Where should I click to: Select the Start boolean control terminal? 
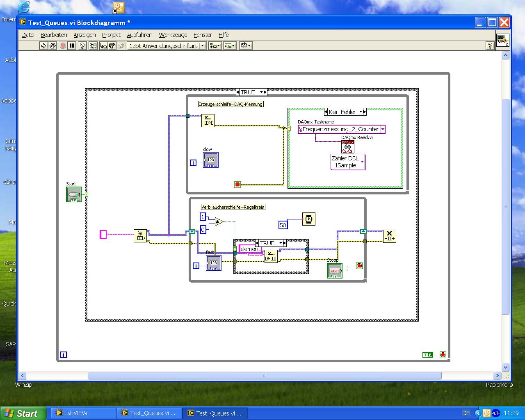pos(74,194)
